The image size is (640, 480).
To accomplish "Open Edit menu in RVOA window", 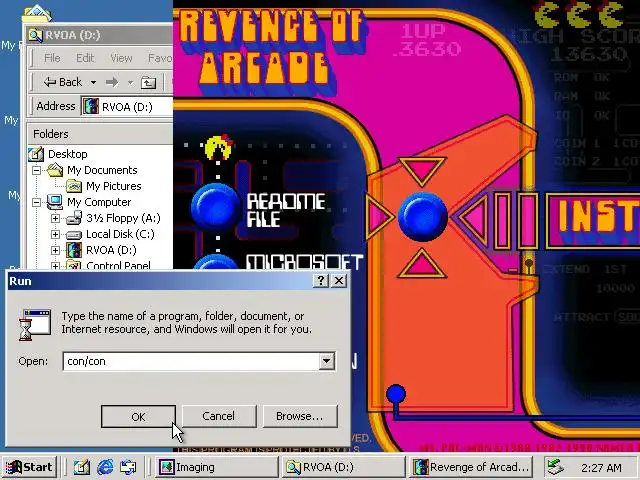I will pyautogui.click(x=85, y=58).
